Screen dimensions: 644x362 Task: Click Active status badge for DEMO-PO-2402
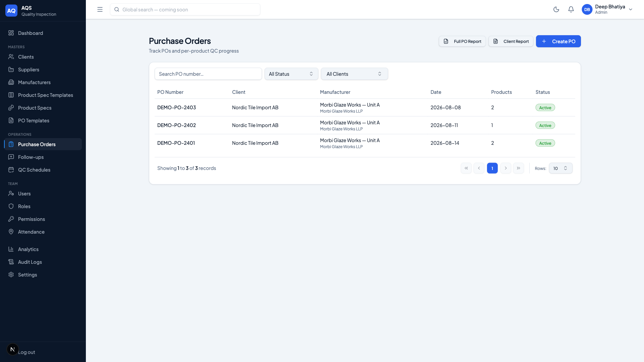coord(545,125)
